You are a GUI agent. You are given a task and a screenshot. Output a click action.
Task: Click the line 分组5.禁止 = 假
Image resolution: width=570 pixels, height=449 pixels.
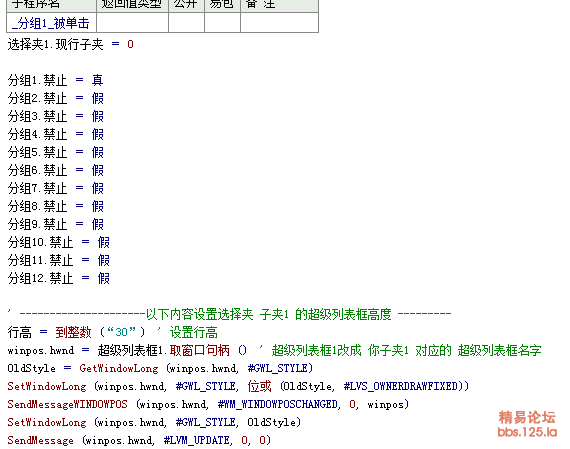pyautogui.click(x=56, y=152)
